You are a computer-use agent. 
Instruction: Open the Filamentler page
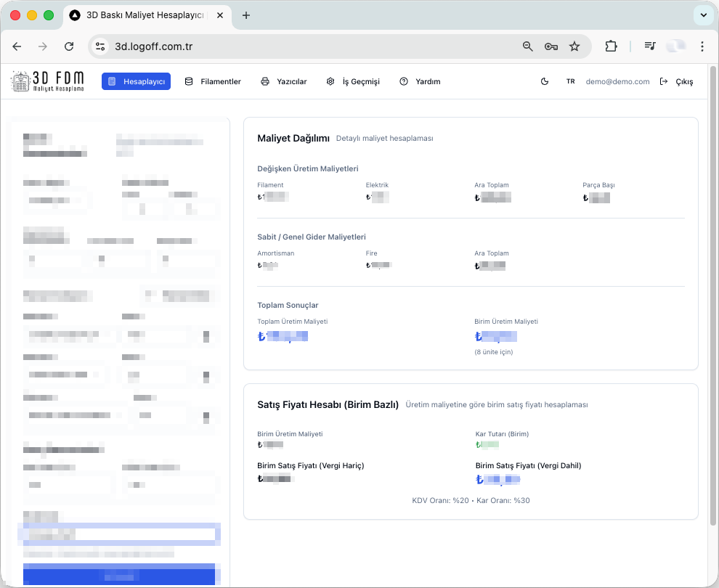click(x=213, y=81)
